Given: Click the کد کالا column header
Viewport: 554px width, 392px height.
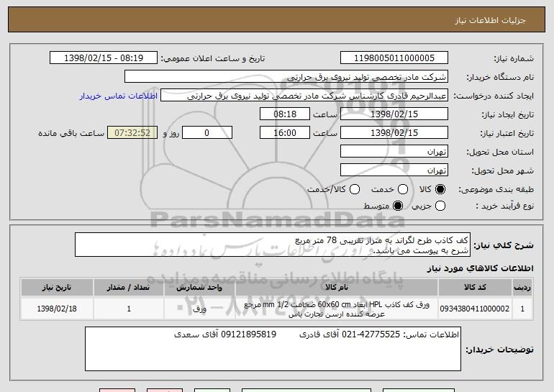Looking at the screenshot, I should pyautogui.click(x=475, y=288).
